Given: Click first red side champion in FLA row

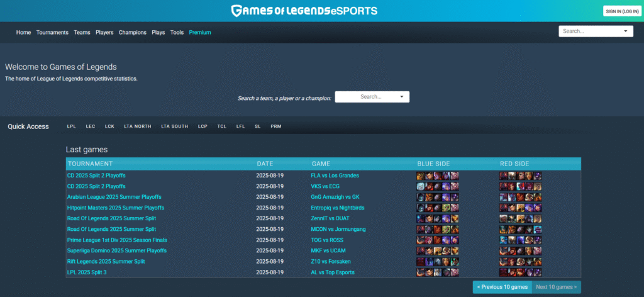Looking at the screenshot, I should point(504,176).
